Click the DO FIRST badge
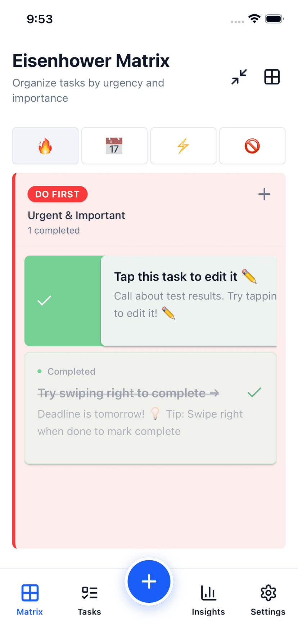This screenshot has width=298, height=644. (x=57, y=194)
